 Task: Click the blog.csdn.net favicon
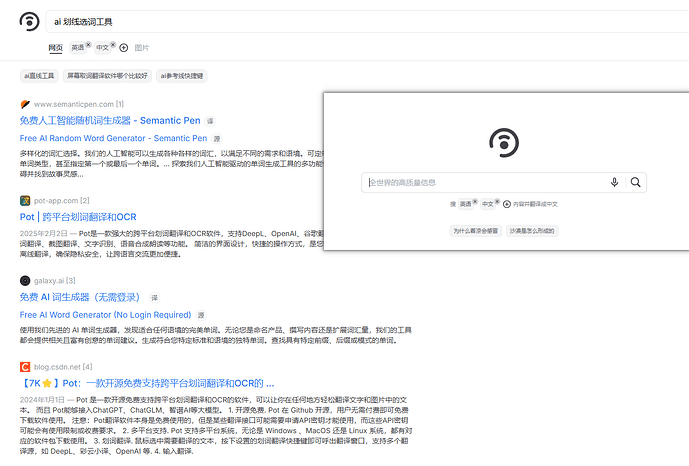25,367
